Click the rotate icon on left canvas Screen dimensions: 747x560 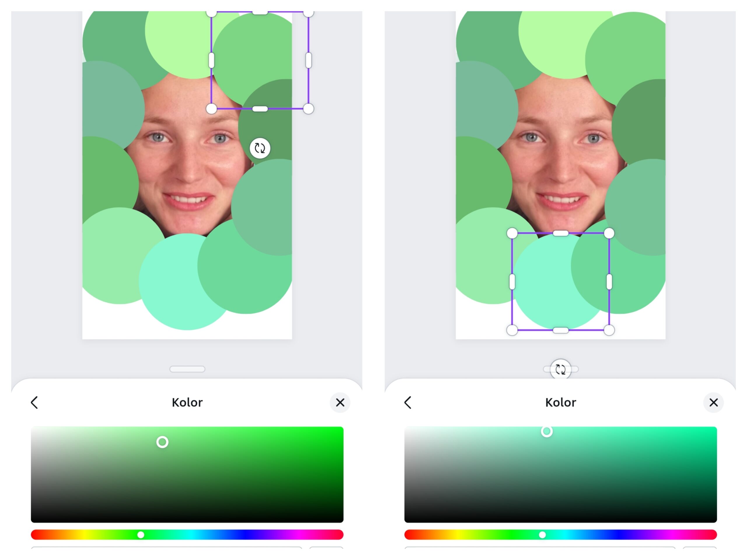click(260, 148)
